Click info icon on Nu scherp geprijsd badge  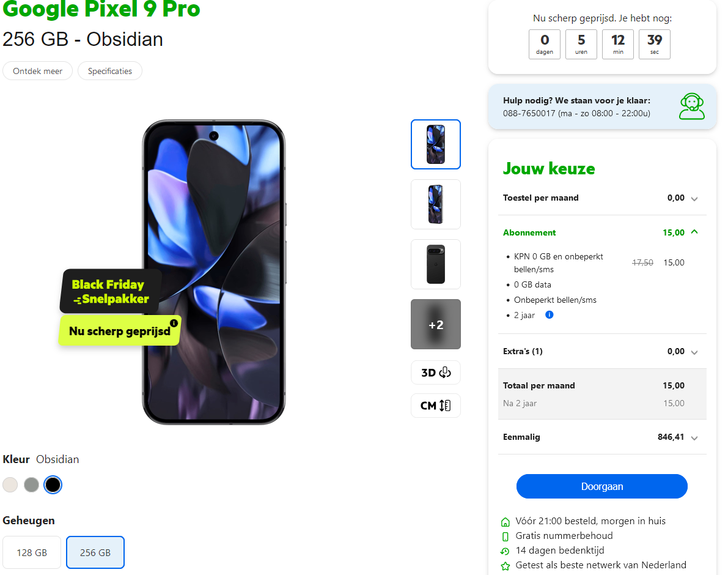(174, 323)
